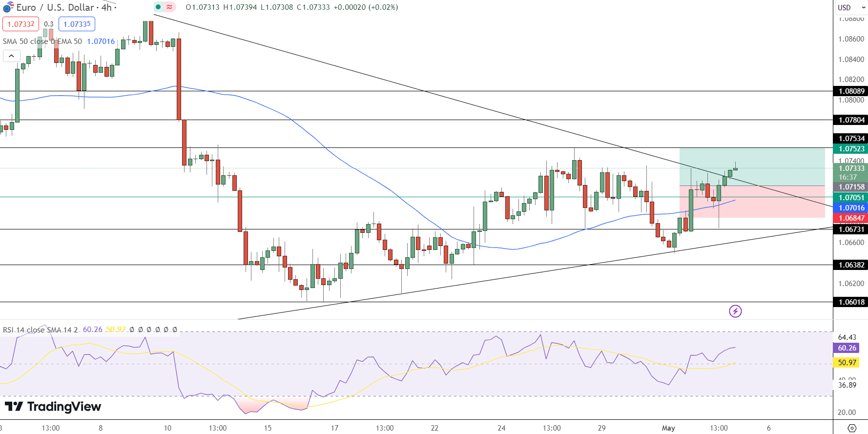Click the red approximate-data indicator icon
This screenshot has height=434, width=868.
pyautogui.click(x=169, y=7)
